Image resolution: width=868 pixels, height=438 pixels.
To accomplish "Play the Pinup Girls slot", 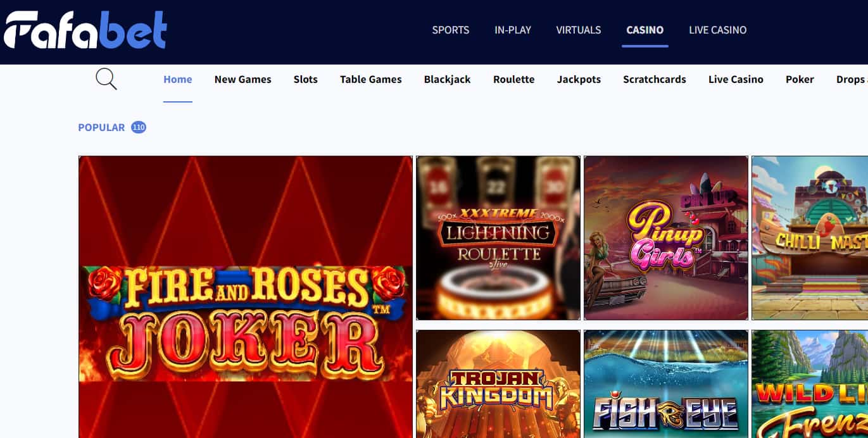I will (666, 238).
